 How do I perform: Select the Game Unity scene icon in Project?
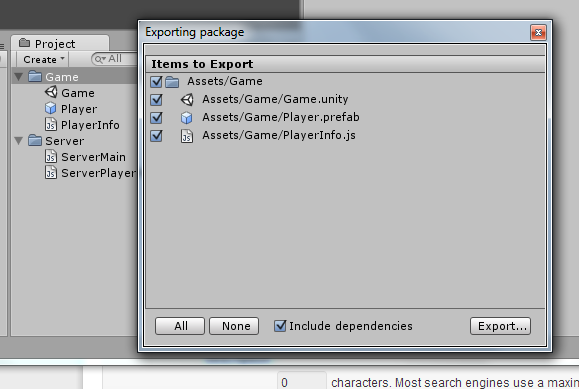(x=51, y=92)
